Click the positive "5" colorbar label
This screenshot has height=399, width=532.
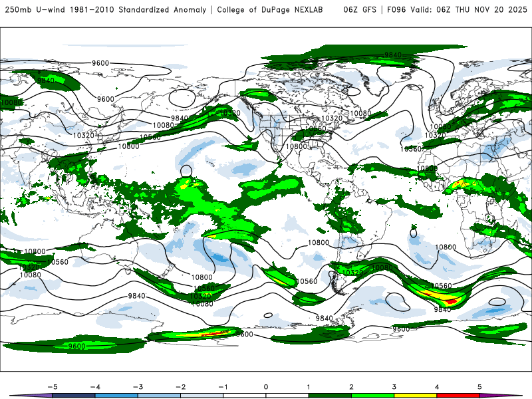click(x=479, y=387)
